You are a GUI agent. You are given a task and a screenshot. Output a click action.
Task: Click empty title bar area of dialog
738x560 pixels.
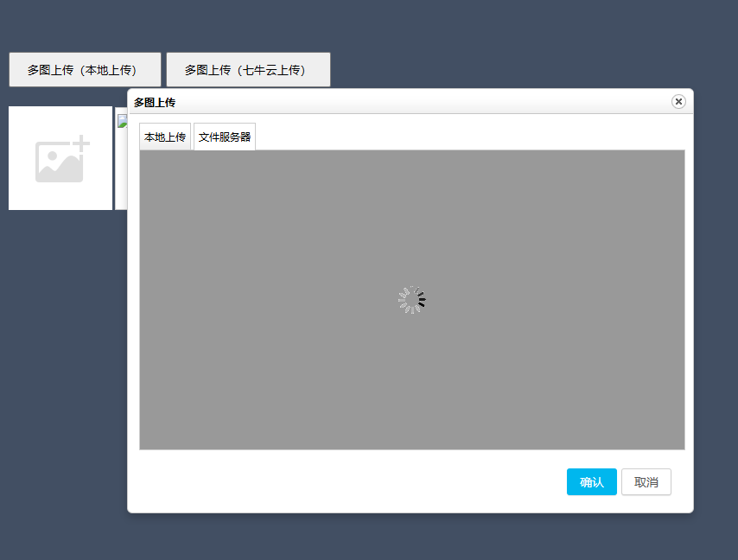[415, 102]
